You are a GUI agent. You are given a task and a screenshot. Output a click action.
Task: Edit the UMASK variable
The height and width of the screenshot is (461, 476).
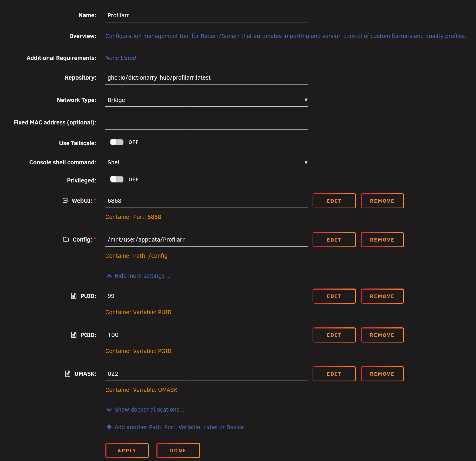[x=334, y=374]
